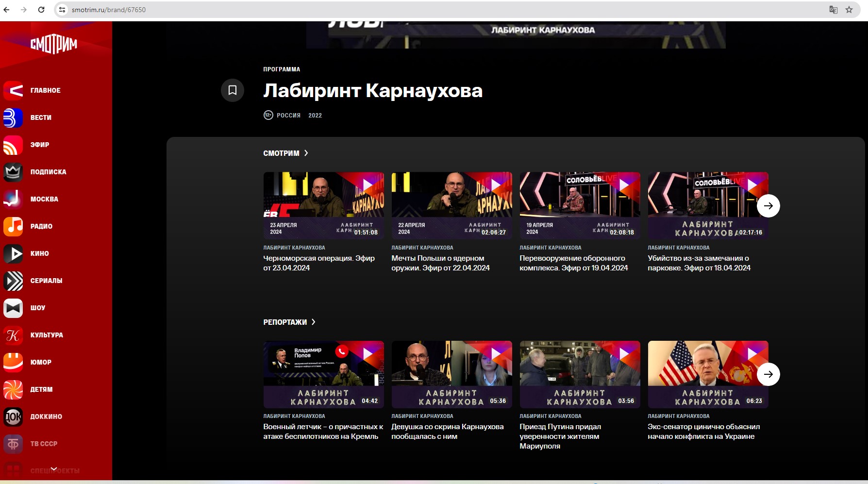
Task: Bookmark this page with the star icon
Action: coord(849,10)
